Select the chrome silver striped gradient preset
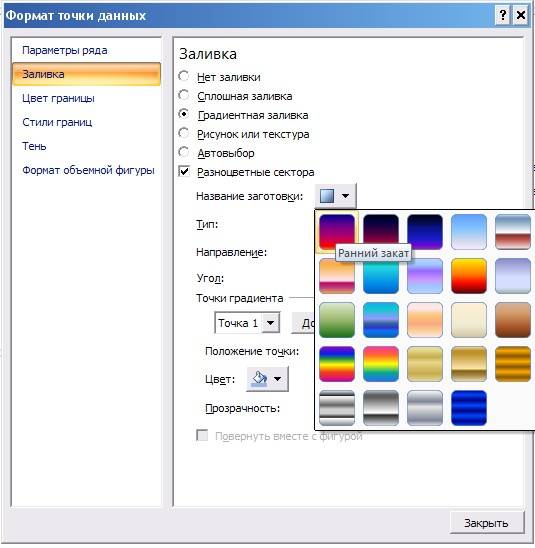535x548 pixels. [337, 408]
